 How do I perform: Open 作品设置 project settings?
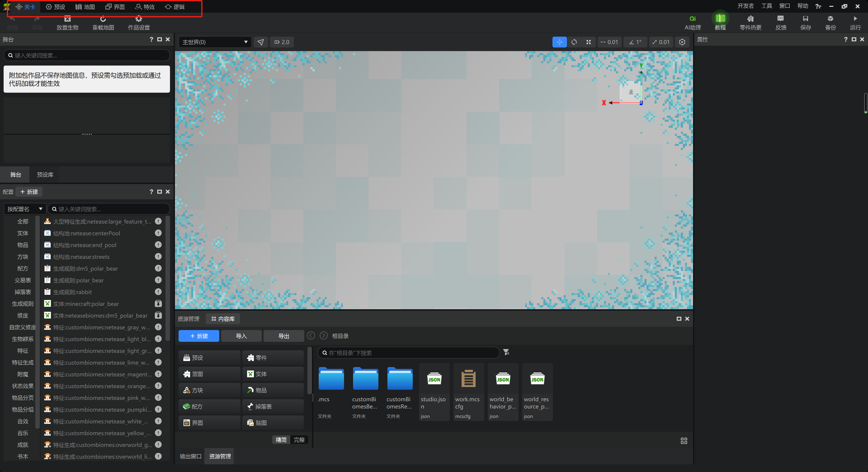[x=139, y=23]
